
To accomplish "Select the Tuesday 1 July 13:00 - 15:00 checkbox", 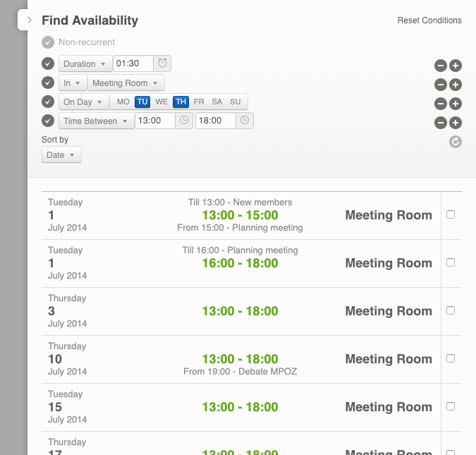I will [x=451, y=214].
